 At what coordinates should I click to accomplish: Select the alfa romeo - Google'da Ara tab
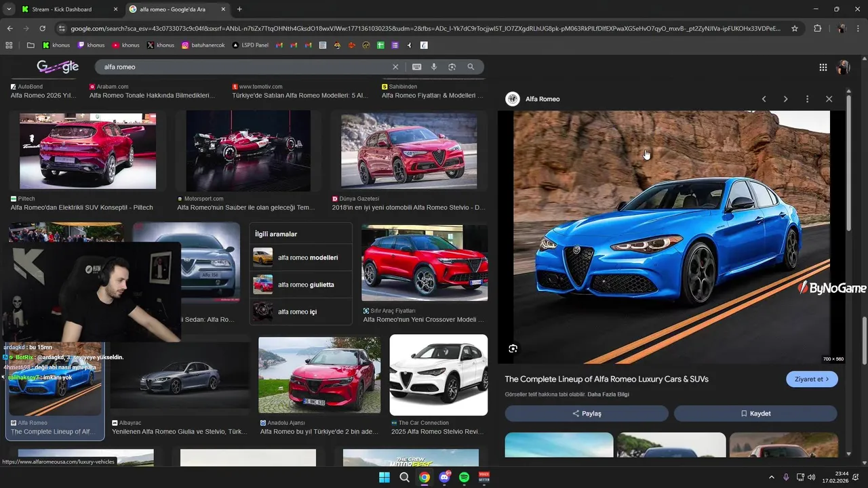pyautogui.click(x=176, y=9)
